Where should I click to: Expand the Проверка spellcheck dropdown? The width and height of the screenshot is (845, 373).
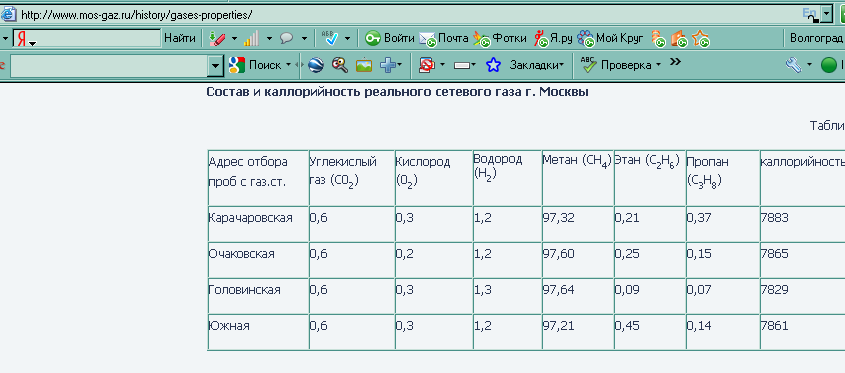[658, 65]
